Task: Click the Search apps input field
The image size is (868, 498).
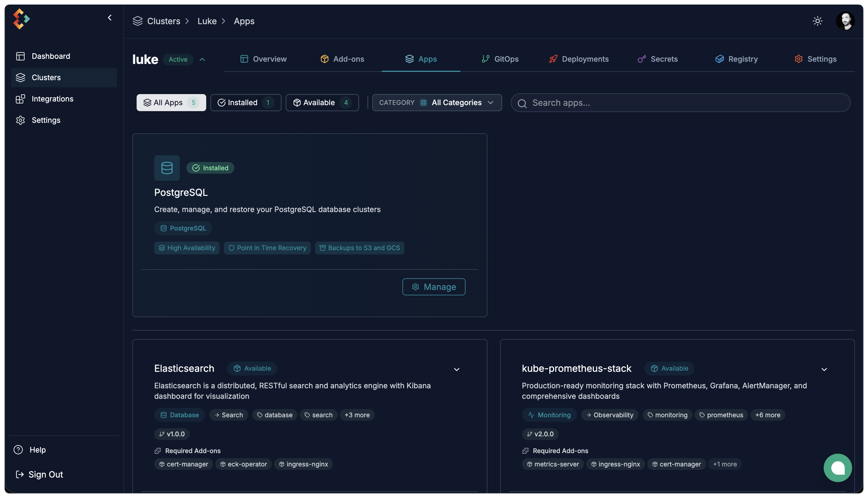Action: pyautogui.click(x=680, y=103)
